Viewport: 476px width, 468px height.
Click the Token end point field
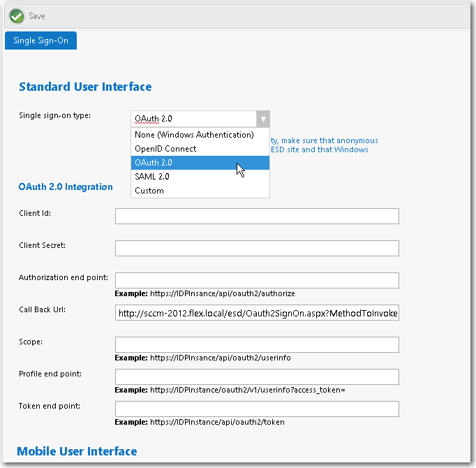pyautogui.click(x=257, y=409)
